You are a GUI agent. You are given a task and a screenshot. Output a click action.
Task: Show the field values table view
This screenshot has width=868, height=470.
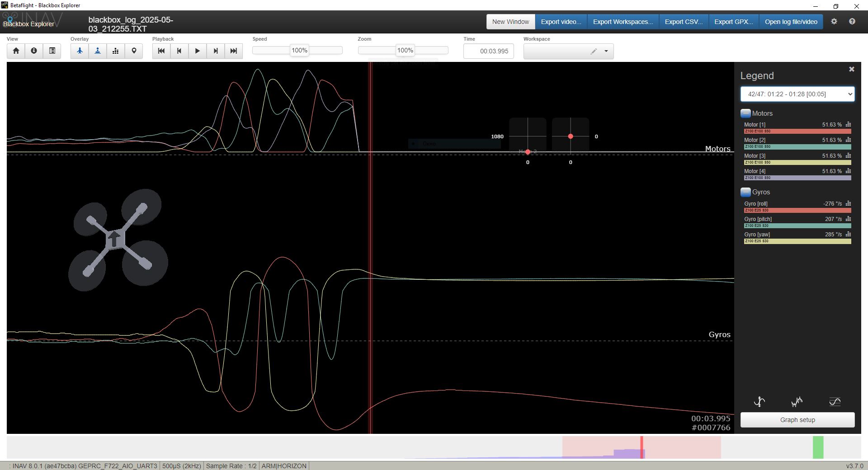(52, 51)
